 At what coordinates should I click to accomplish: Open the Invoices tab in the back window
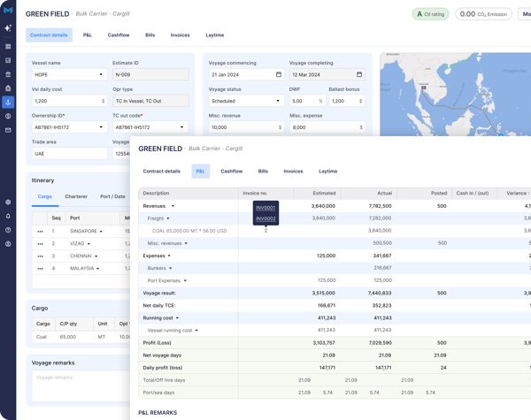[x=181, y=34]
